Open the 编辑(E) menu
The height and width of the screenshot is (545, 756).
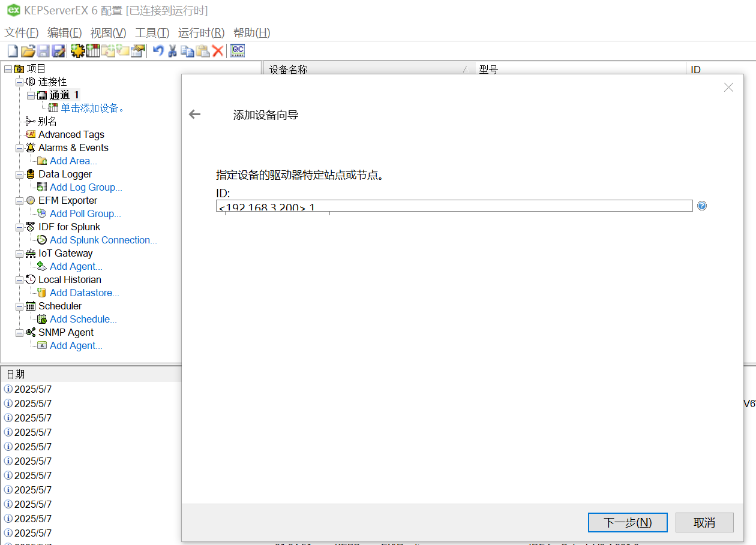coord(65,32)
